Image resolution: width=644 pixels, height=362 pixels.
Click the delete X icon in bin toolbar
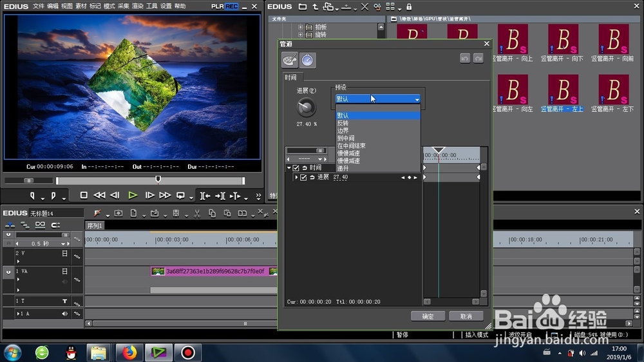[365, 7]
